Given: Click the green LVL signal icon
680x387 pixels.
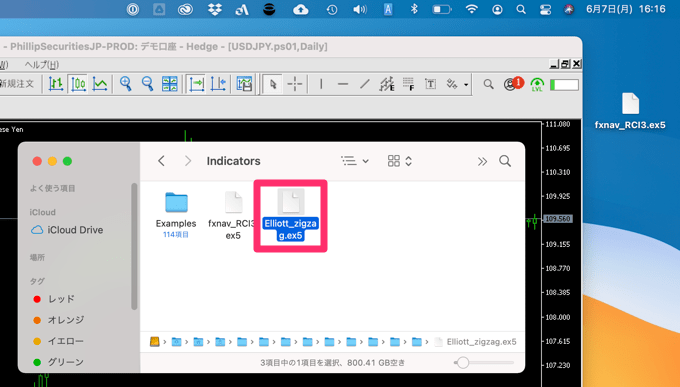Looking at the screenshot, I should (x=537, y=84).
